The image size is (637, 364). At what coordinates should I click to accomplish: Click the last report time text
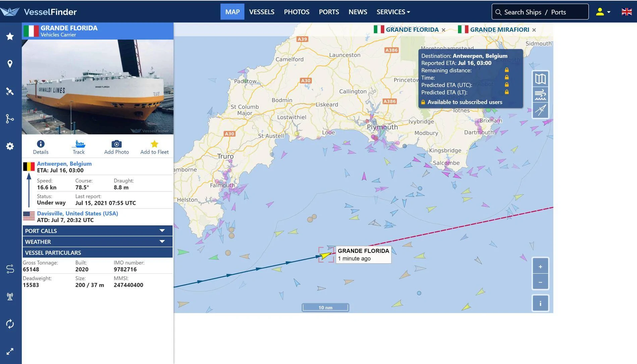[x=106, y=203]
